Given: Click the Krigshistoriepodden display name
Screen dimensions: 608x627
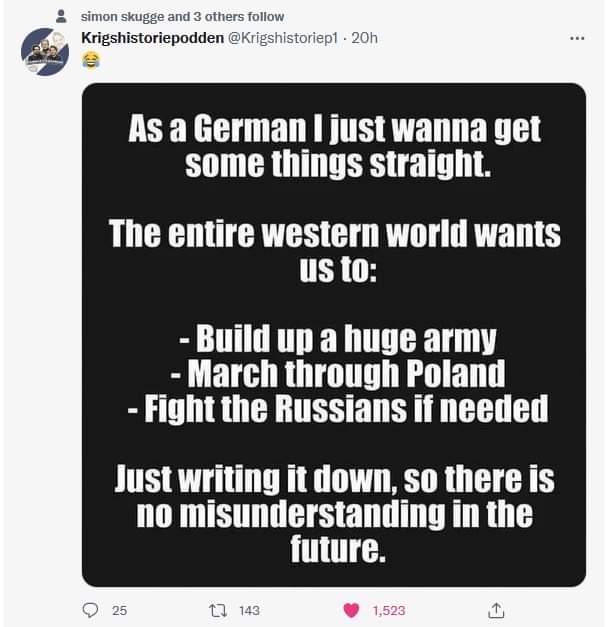Looking at the screenshot, I should click(152, 38).
